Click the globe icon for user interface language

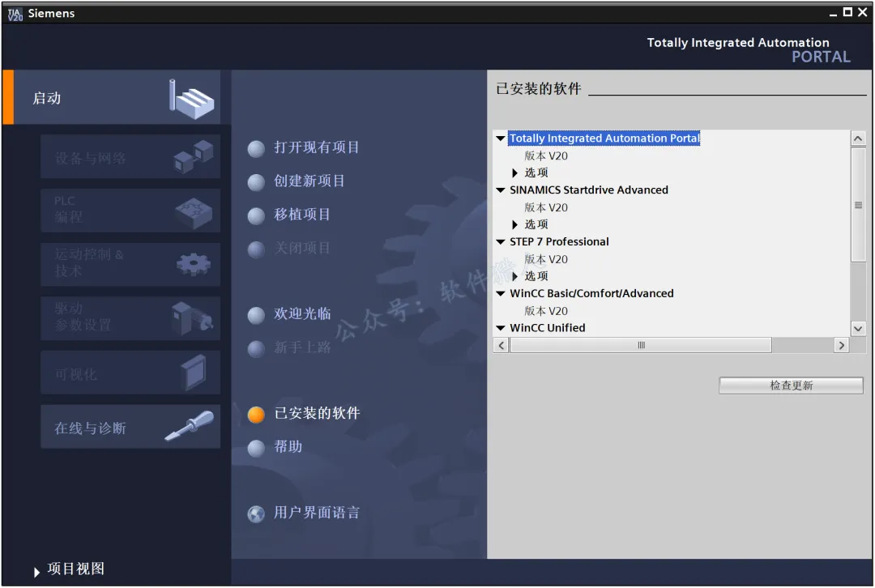click(256, 513)
